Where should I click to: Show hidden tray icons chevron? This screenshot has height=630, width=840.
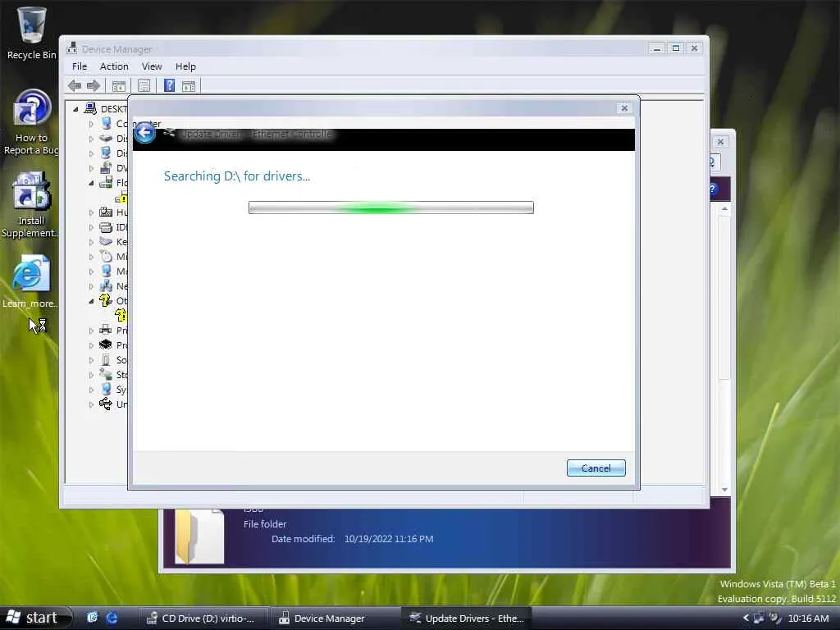point(746,619)
